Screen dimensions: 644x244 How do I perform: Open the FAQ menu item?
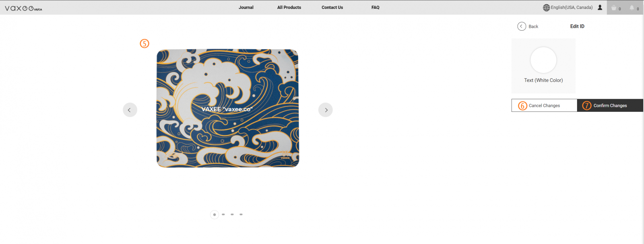pos(375,7)
